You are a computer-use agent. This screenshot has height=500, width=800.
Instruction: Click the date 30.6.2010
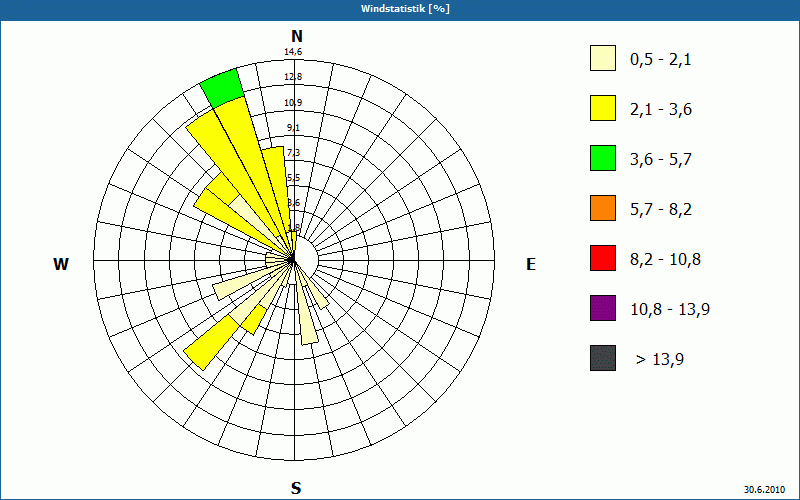point(764,489)
